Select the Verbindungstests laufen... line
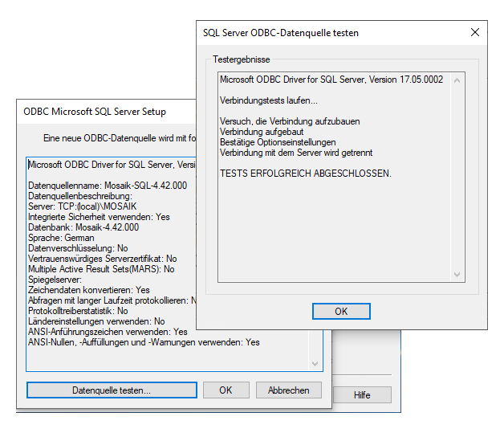This screenshot has height=433, width=504. click(268, 100)
